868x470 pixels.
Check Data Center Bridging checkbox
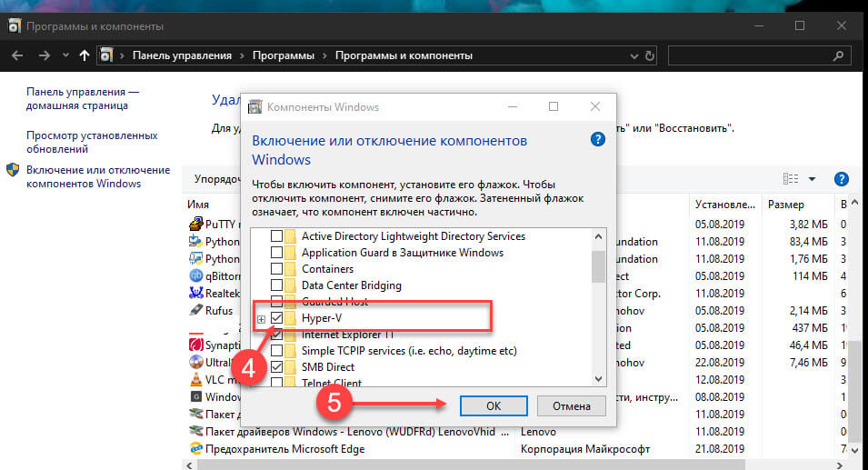coord(276,285)
